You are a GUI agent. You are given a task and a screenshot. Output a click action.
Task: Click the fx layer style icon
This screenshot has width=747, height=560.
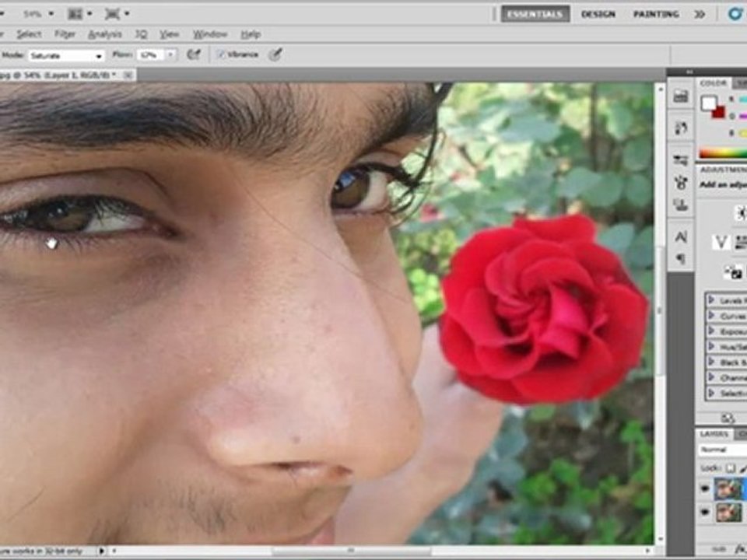pyautogui.click(x=742, y=550)
